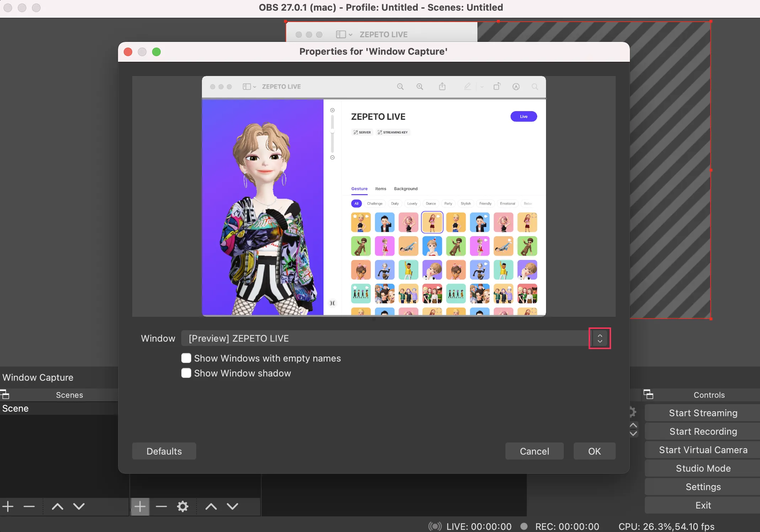
Task: Click the Emotional gesture filter chip
Action: (x=507, y=203)
